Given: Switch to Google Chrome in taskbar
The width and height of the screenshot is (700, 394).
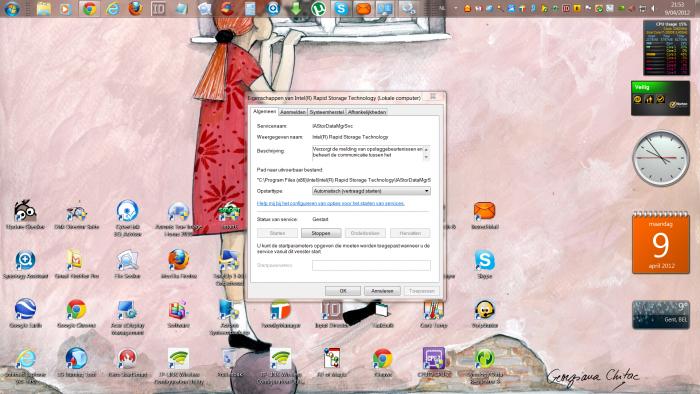Looking at the screenshot, I should pyautogui.click(x=89, y=8).
